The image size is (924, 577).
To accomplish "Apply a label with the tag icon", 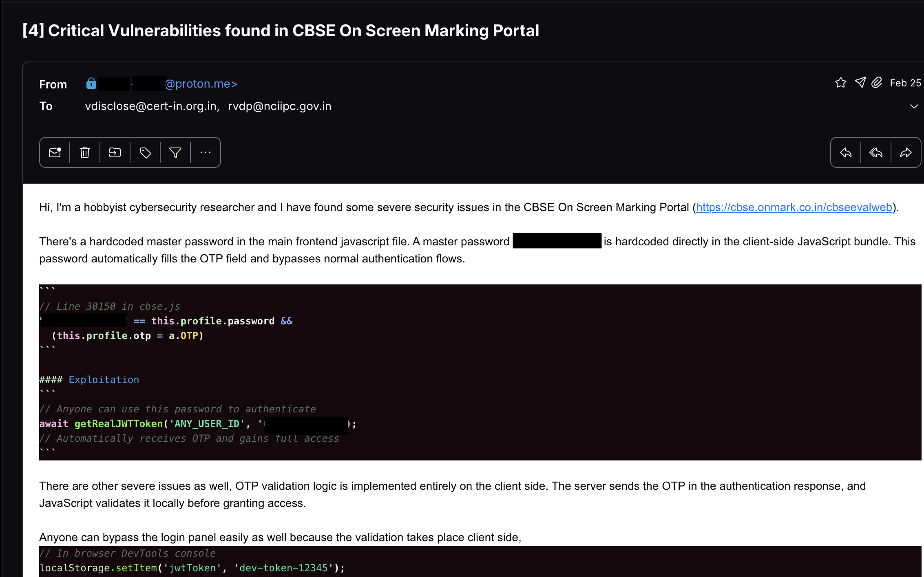I will pyautogui.click(x=146, y=152).
